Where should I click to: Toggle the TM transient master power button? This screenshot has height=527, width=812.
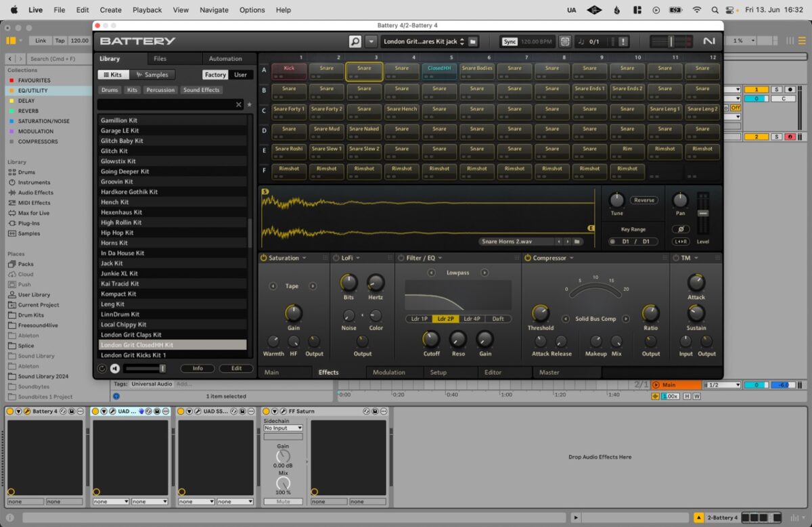tap(676, 258)
